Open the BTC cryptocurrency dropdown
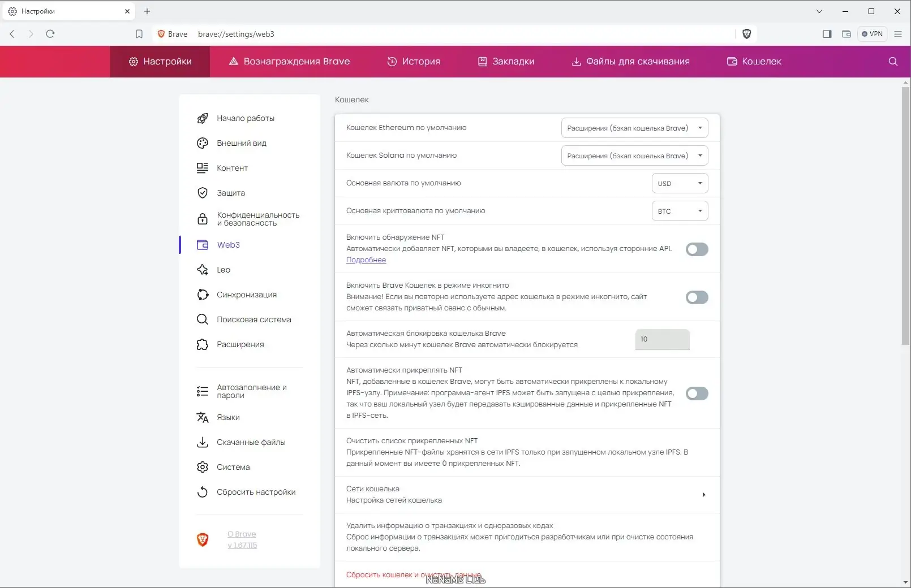This screenshot has height=588, width=911. pyautogui.click(x=679, y=211)
